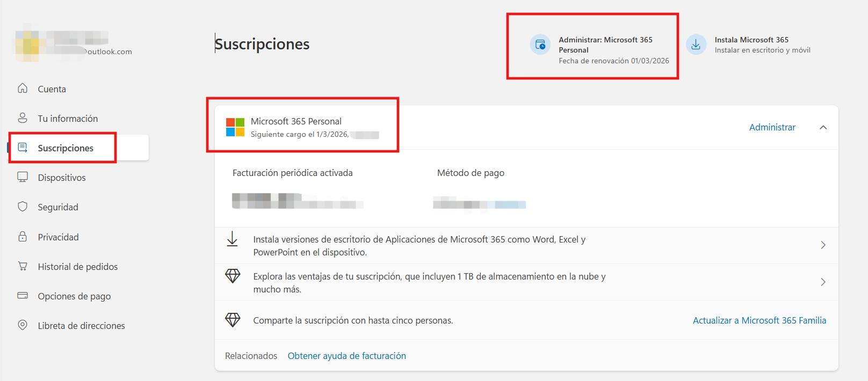Viewport: 868px width, 381px height.
Task: Click the Administrar Microsoft 365 round icon
Action: [x=540, y=45]
